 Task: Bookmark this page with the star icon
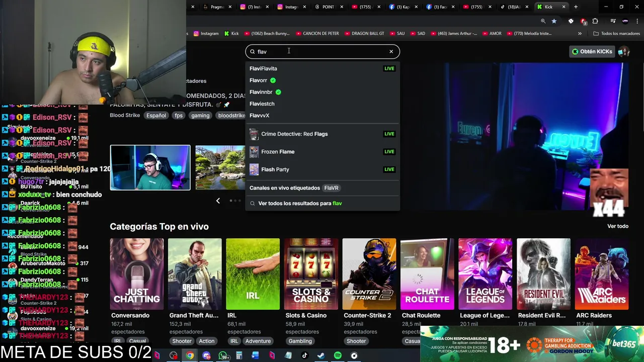(x=554, y=21)
